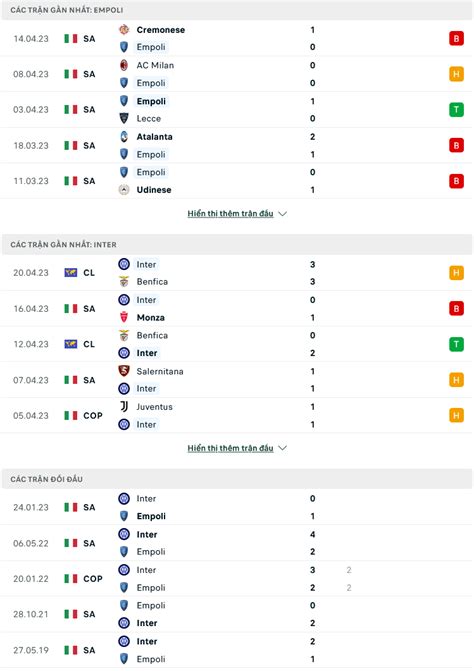
Task: Click the Juventus club logo
Action: point(124,407)
